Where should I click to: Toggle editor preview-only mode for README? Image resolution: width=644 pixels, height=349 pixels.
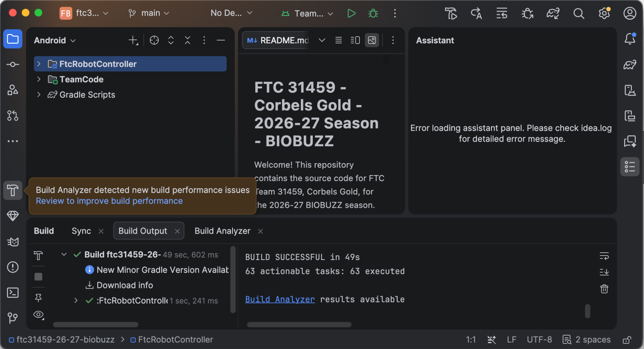click(372, 40)
